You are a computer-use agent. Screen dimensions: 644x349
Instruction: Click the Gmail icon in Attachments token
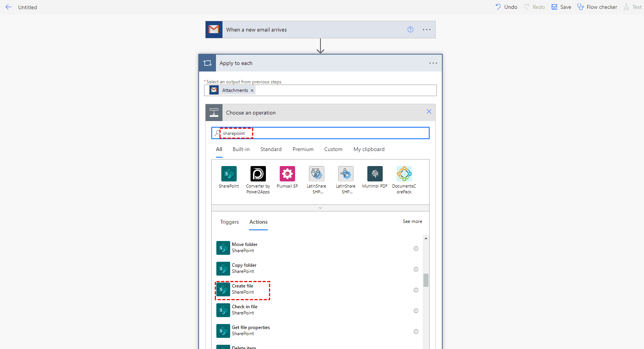pyautogui.click(x=214, y=90)
